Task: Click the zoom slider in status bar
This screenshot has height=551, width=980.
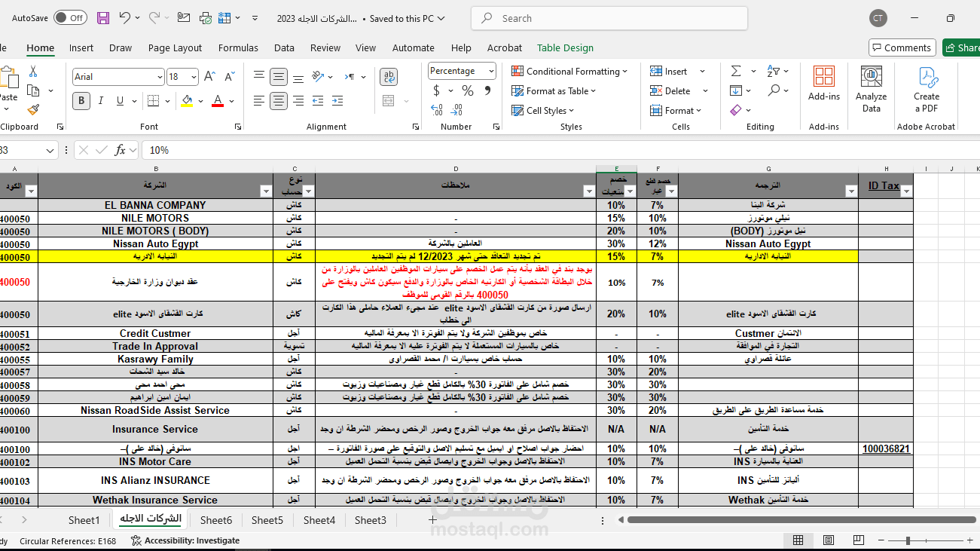Action: coord(908,540)
